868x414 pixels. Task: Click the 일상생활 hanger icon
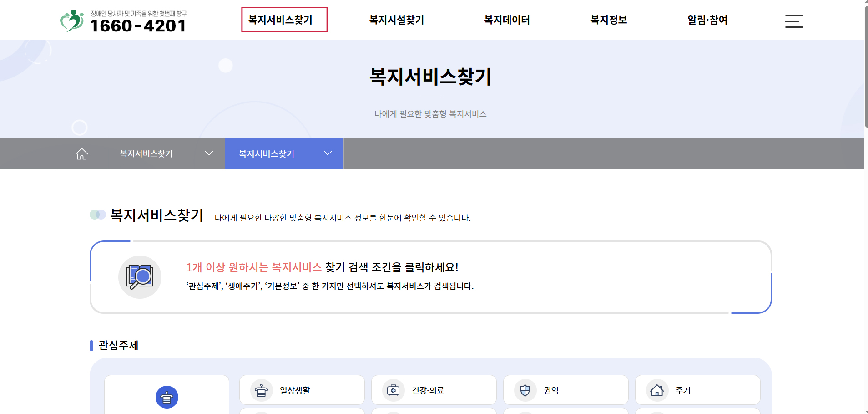point(262,390)
